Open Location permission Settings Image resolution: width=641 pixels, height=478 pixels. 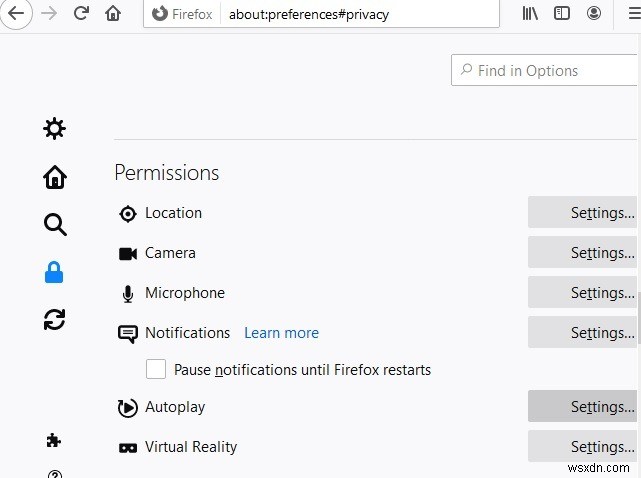click(x=582, y=213)
